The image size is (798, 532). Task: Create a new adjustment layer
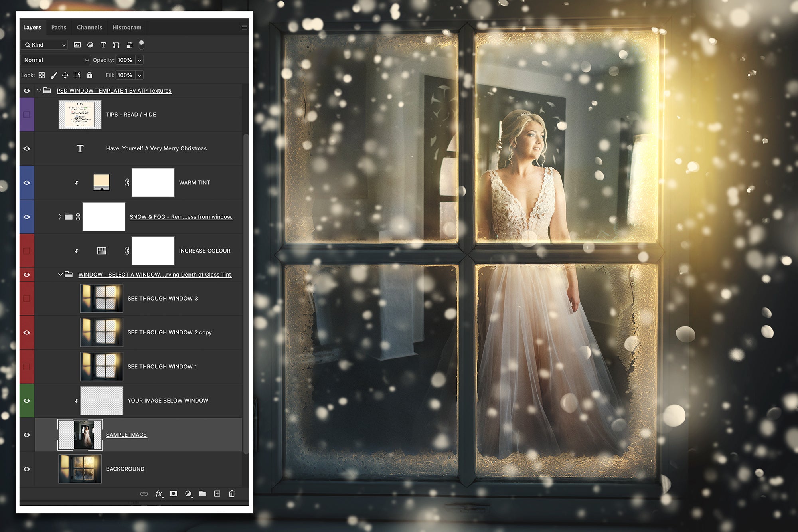tap(188, 494)
